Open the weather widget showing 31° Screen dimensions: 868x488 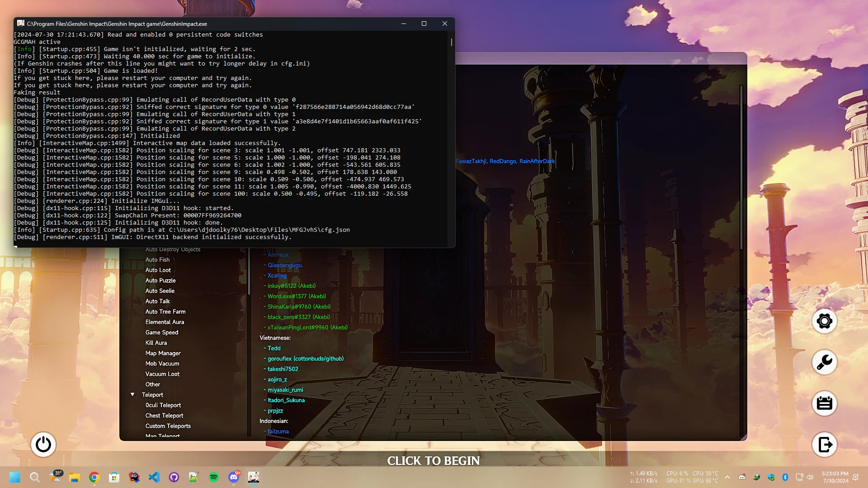[56, 476]
